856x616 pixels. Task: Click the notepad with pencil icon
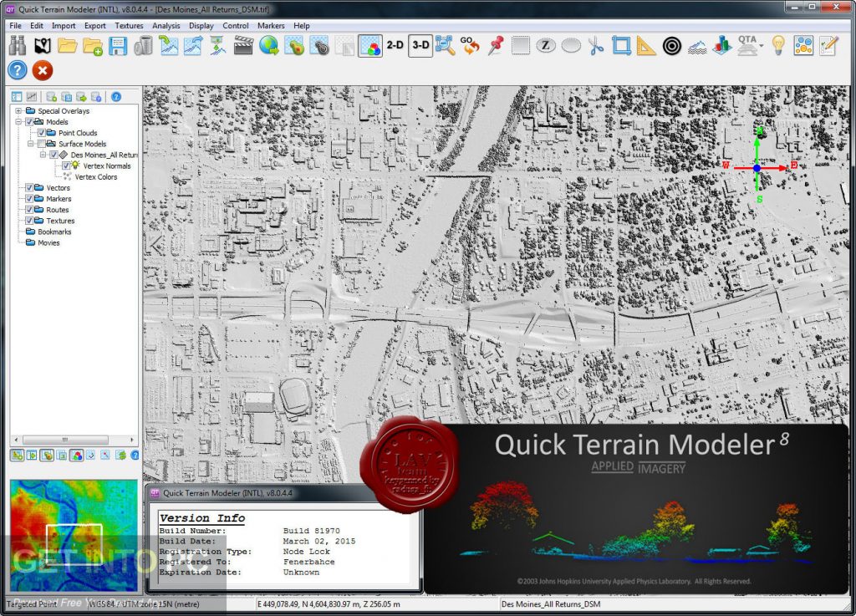pos(828,46)
